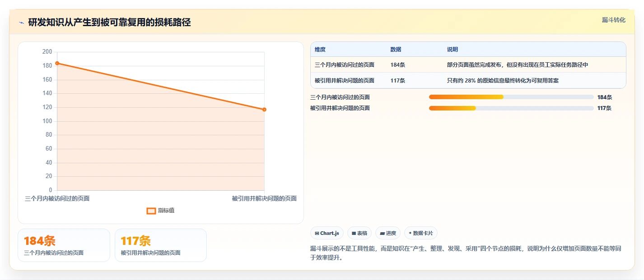Click the summary paragraph starting 漏斗展示的不是工具性能
This screenshot has width=644, height=280.
tap(465, 253)
